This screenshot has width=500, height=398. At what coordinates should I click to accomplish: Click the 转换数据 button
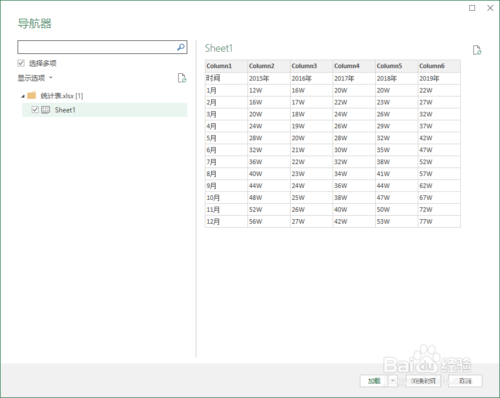point(423,381)
